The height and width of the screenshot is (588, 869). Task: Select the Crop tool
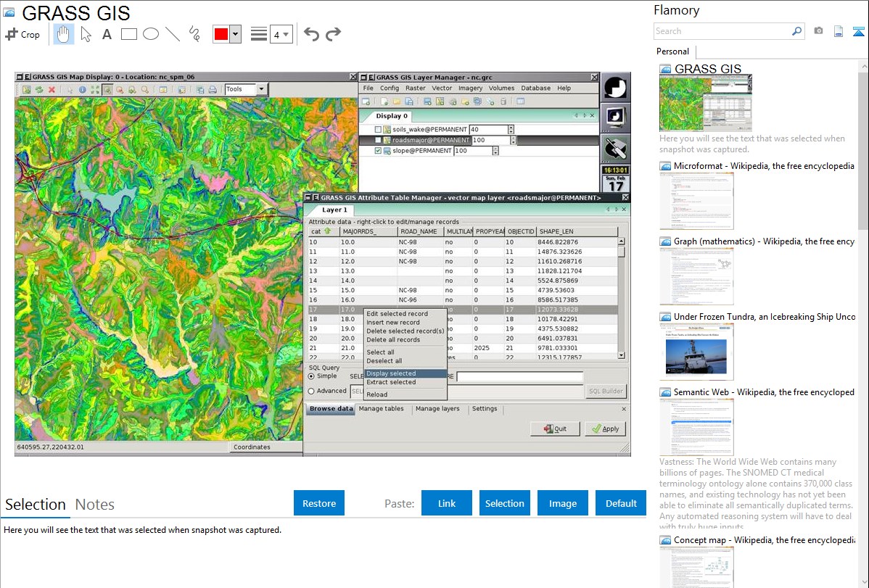[22, 34]
